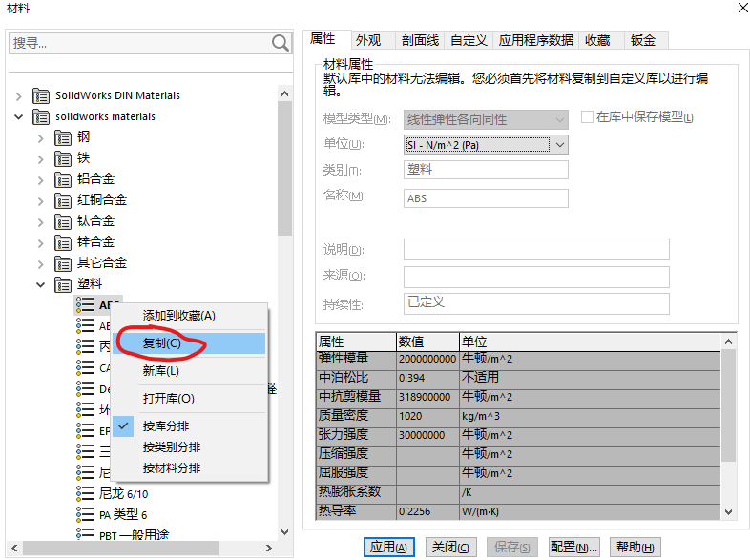Expand the 钛合金 category

coord(41,223)
